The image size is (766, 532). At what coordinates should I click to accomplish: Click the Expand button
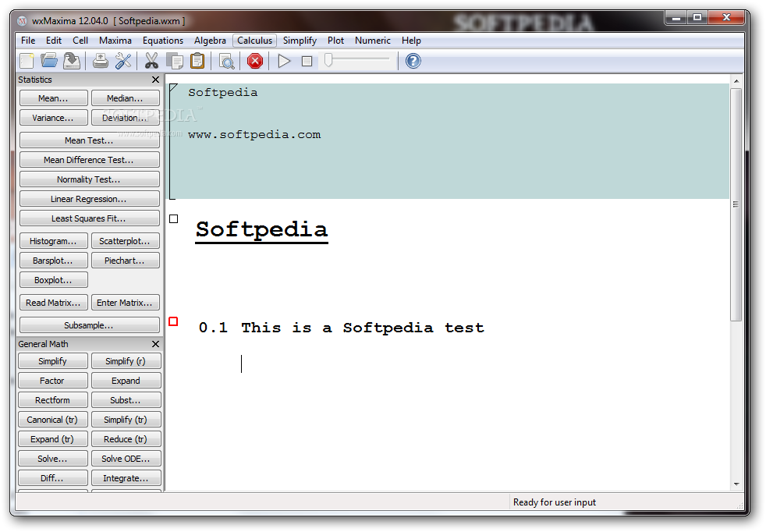tap(126, 381)
